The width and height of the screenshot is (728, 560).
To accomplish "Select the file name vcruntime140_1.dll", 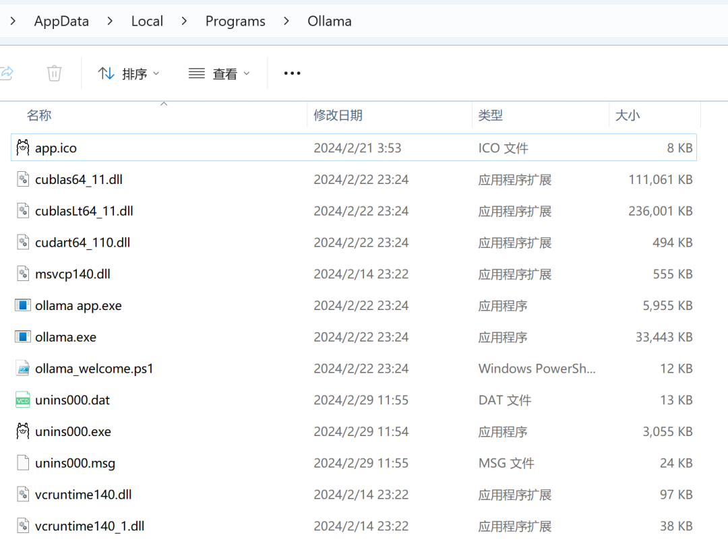I will point(90,526).
